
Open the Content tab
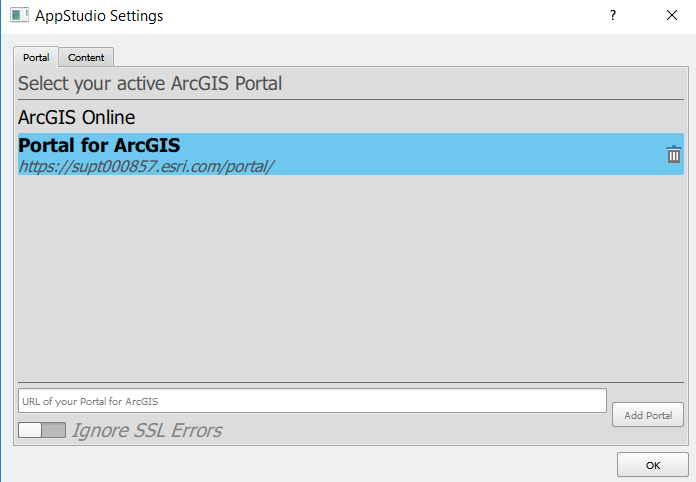click(86, 57)
